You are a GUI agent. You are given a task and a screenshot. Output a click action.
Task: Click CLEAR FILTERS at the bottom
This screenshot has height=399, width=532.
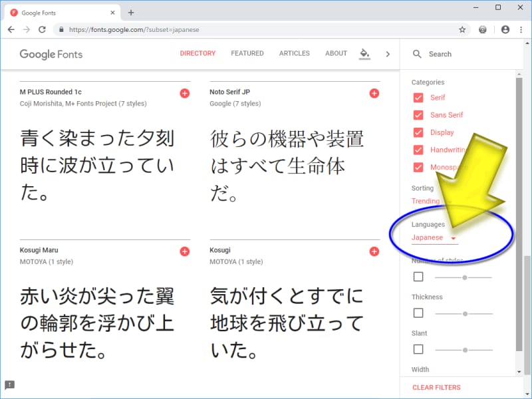tap(436, 387)
